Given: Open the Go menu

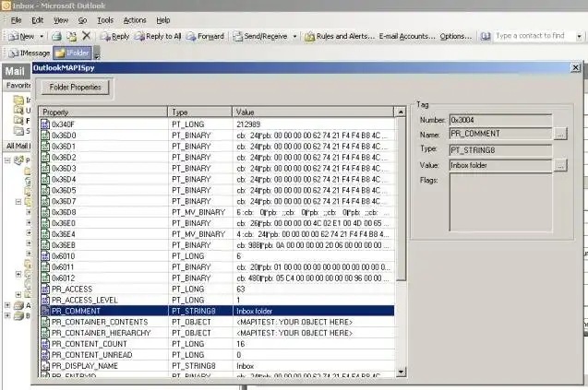Looking at the screenshot, I should pyautogui.click(x=82, y=20).
